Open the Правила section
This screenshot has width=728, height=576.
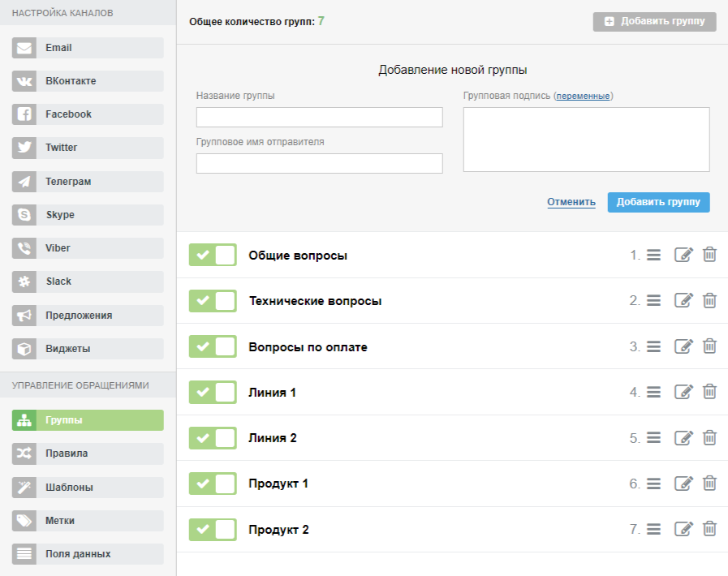[x=88, y=453]
